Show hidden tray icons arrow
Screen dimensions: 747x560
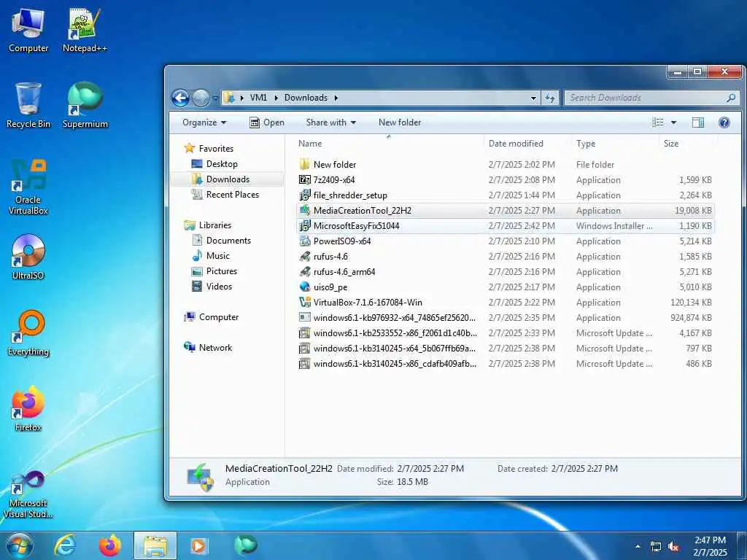pos(638,547)
